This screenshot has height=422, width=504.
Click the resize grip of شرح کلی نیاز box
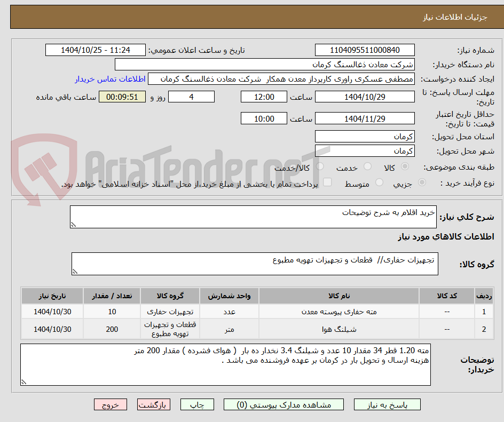[x=73, y=225]
